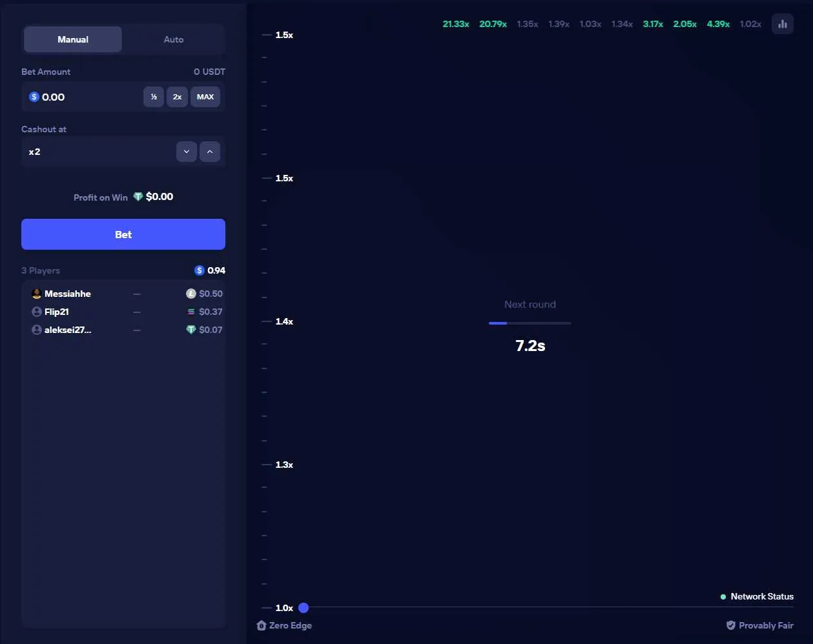This screenshot has height=644, width=813.
Task: Click aleksei27's profile avatar icon
Action: click(37, 330)
